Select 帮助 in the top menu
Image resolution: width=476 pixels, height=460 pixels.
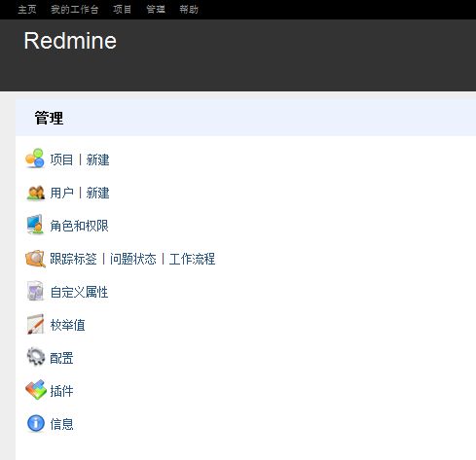pyautogui.click(x=189, y=10)
